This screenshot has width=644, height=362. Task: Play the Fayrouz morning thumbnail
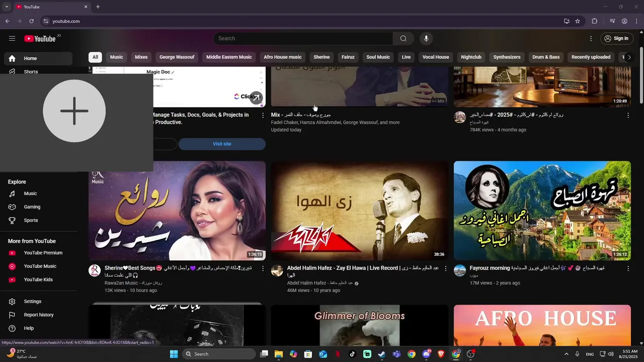point(542,211)
